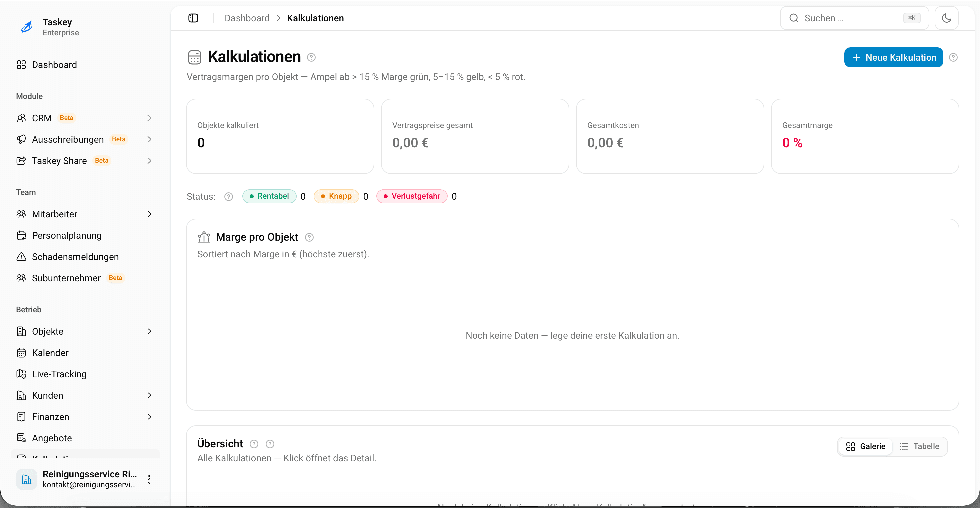Expand the Ausschreibungen submenu chevron
The image size is (980, 508).
coord(149,139)
